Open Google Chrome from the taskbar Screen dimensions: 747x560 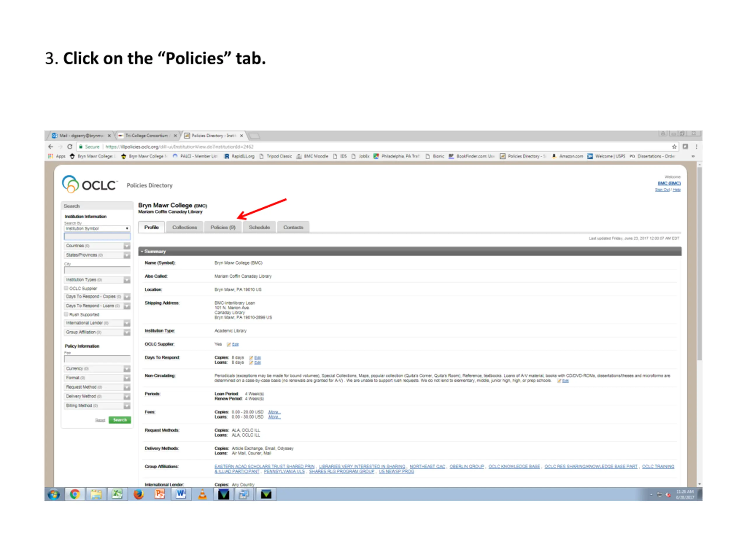[75, 494]
